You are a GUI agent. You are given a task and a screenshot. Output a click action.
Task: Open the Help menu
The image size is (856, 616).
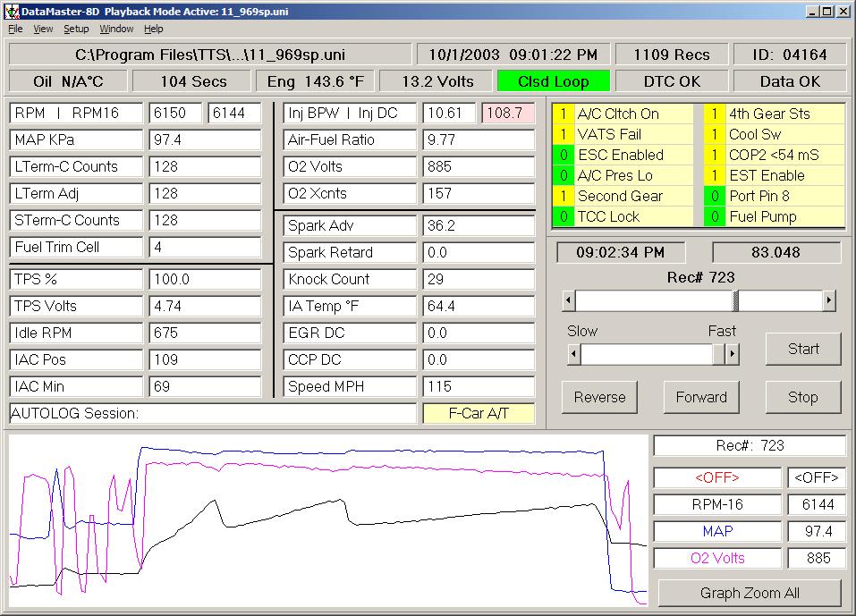click(154, 30)
